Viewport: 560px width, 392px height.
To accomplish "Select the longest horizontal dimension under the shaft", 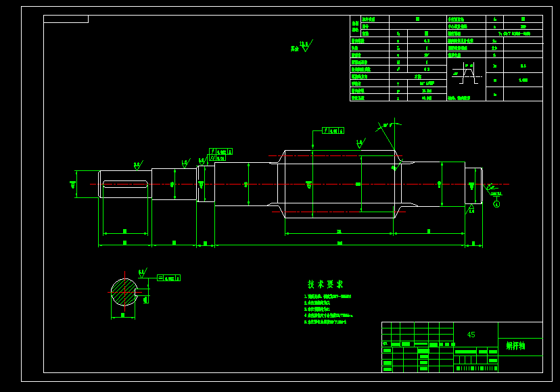I will pyautogui.click(x=340, y=245).
